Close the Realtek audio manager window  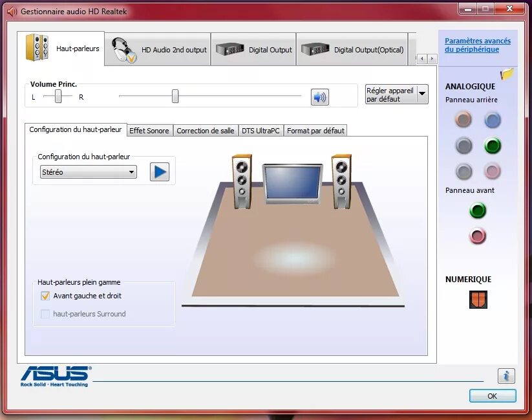click(509, 9)
